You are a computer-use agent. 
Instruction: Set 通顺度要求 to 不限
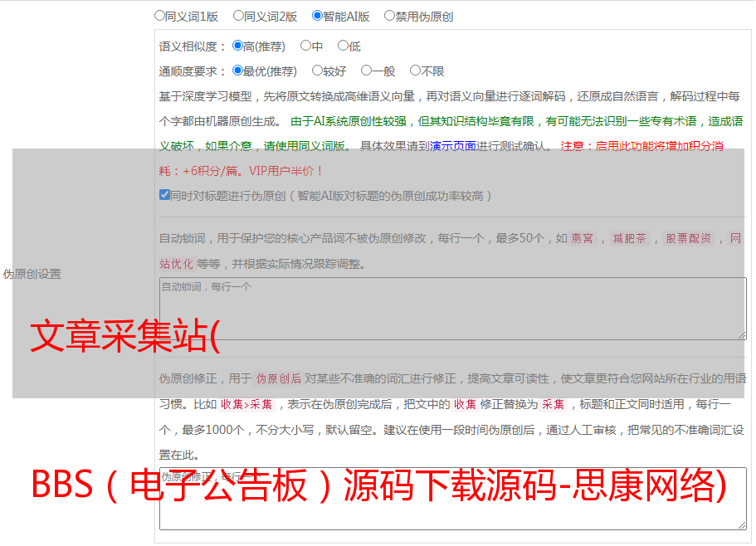(x=415, y=71)
